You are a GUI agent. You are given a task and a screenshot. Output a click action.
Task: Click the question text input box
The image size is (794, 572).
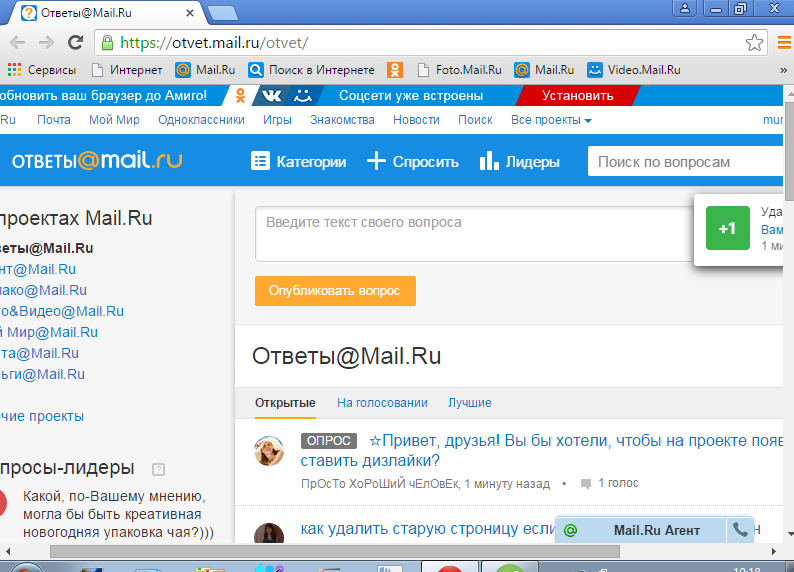474,234
